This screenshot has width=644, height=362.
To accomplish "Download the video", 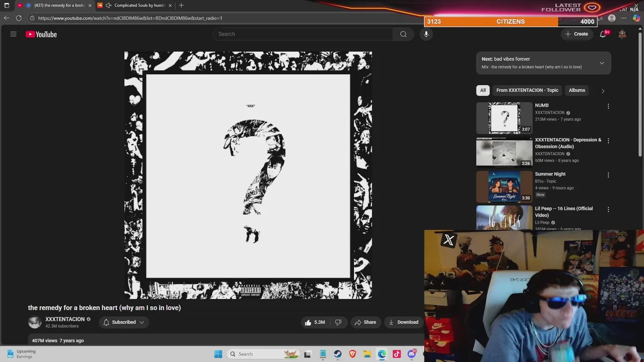I will (404, 322).
